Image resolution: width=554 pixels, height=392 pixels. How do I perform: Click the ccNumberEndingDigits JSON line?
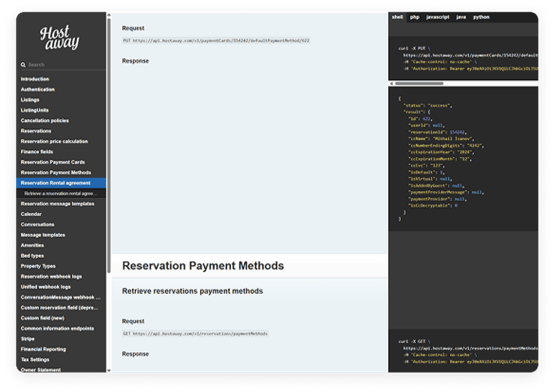click(x=446, y=146)
